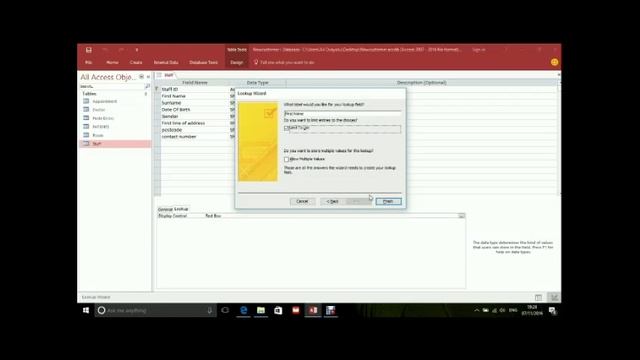
Task: Select the First Name field name cell
Action: pyautogui.click(x=195, y=96)
